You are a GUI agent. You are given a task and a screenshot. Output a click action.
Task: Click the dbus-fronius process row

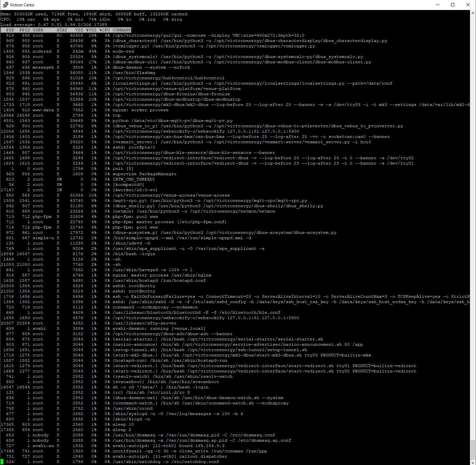(115, 94)
